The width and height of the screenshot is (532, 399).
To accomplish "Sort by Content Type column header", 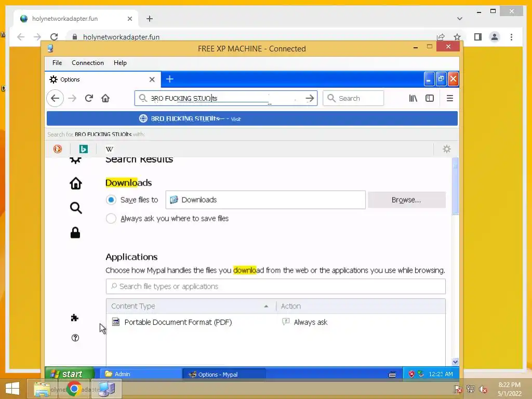I will [191, 306].
